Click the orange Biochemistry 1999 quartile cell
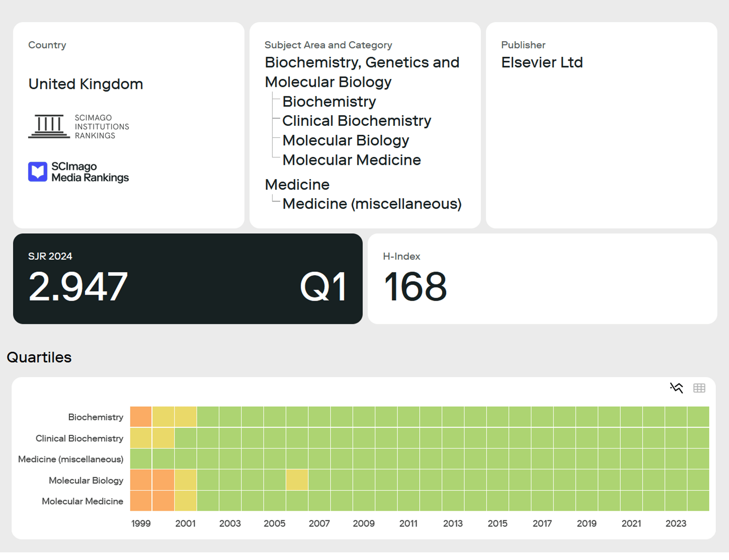This screenshot has height=560, width=729. [141, 416]
